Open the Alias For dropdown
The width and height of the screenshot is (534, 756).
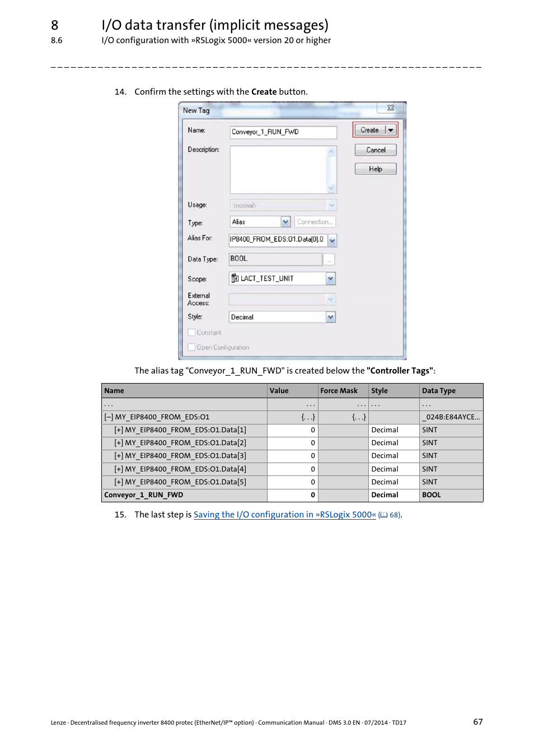coord(332,240)
